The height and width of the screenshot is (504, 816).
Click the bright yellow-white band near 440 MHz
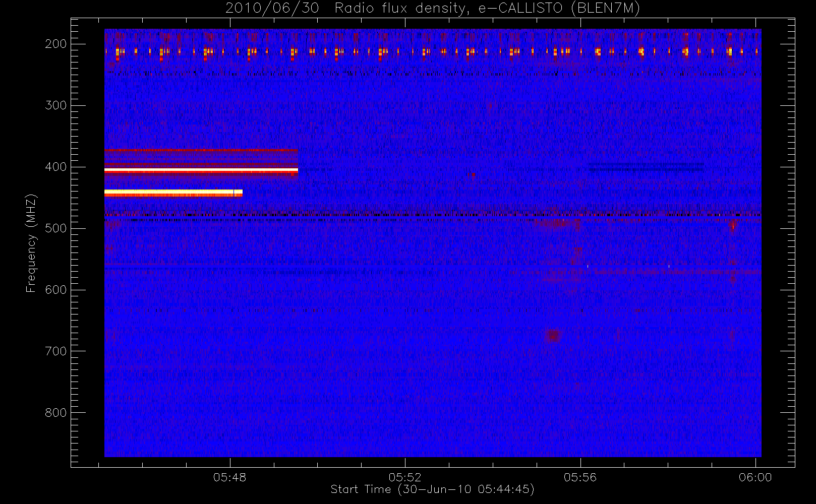[x=173, y=193]
